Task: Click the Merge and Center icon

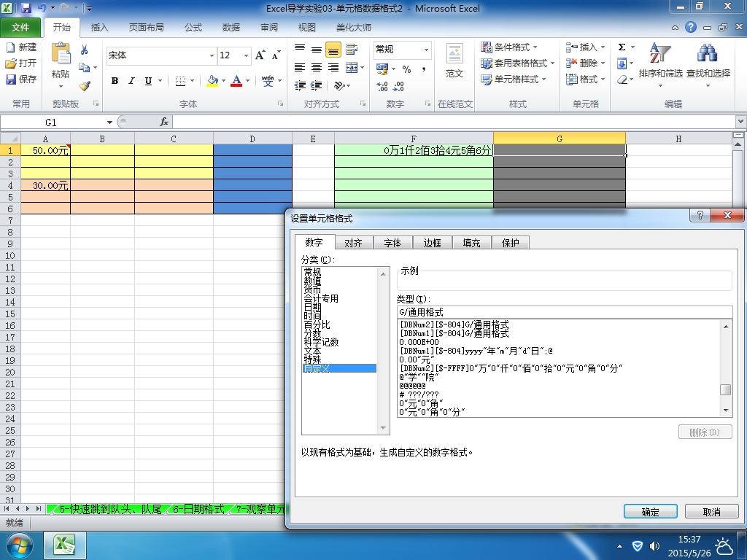Action: click(352, 68)
